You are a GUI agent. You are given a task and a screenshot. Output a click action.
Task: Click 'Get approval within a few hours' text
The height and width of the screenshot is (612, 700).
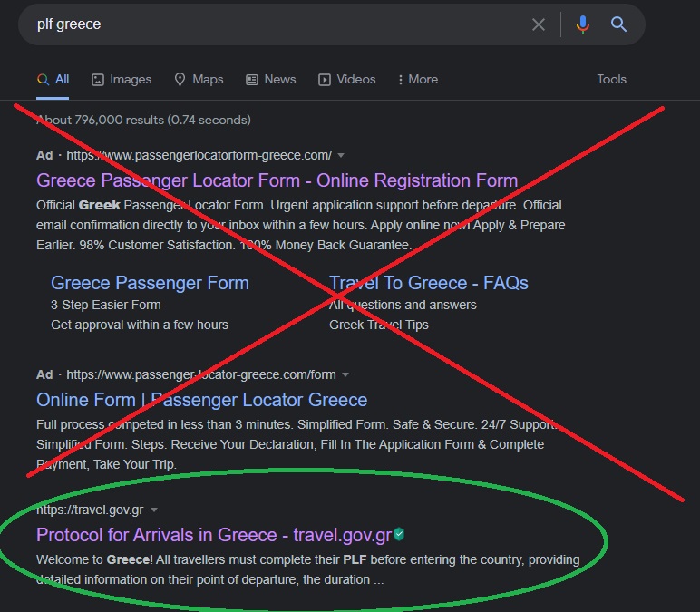coord(140,325)
